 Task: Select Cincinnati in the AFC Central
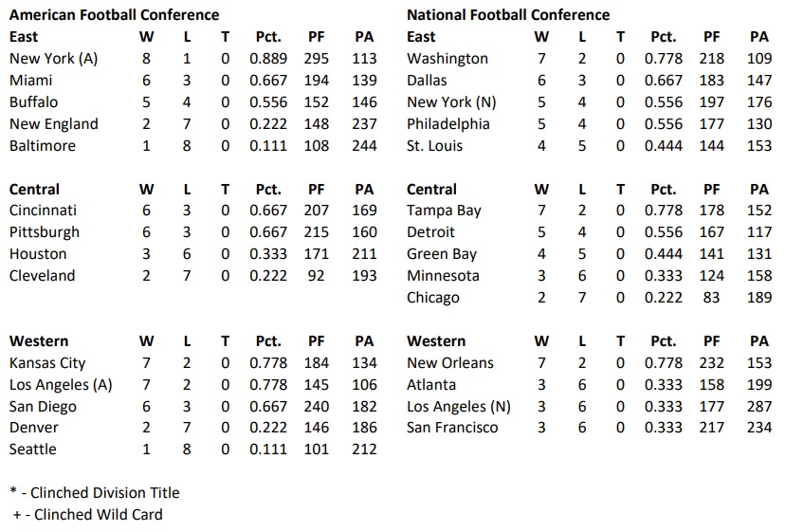click(43, 211)
